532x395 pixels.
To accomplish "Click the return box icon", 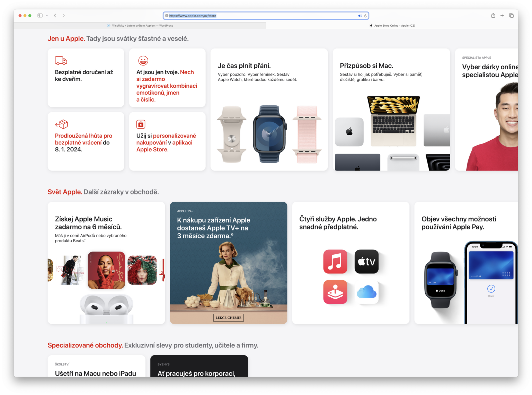I will pos(61,124).
